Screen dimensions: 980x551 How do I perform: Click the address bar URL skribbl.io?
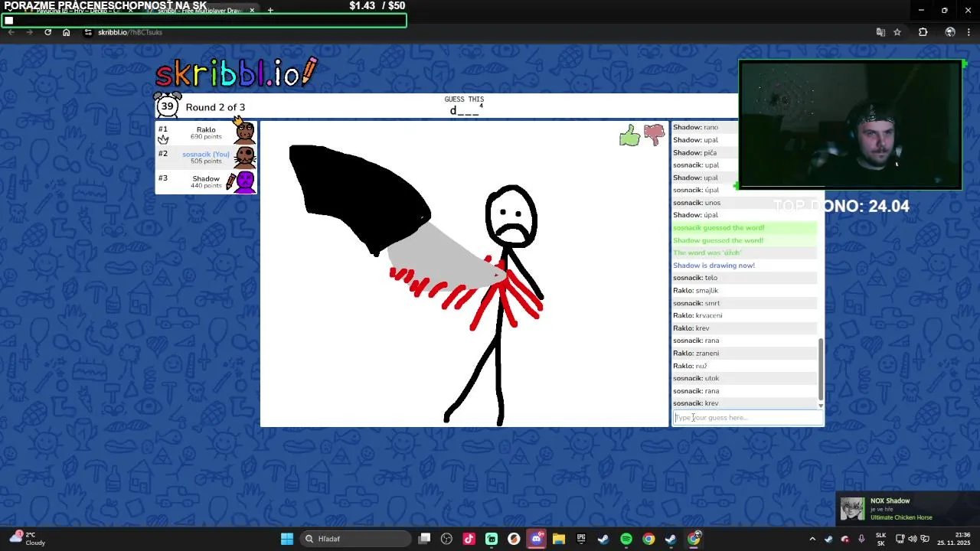pyautogui.click(x=130, y=32)
